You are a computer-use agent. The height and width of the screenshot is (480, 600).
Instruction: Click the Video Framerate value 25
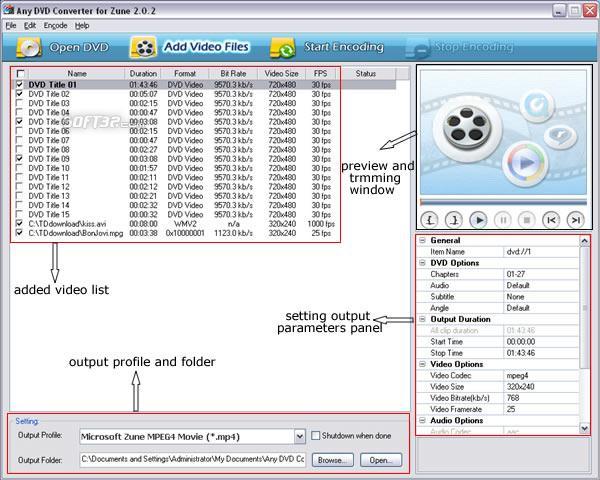tap(541, 409)
